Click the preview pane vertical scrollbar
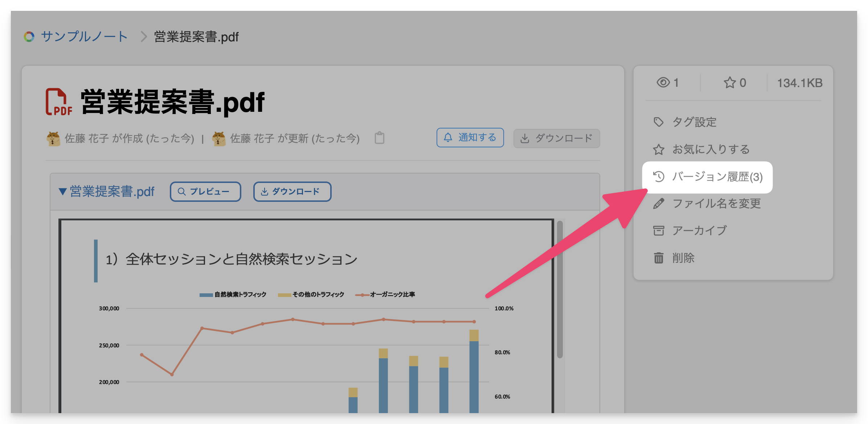This screenshot has height=424, width=868. (560, 289)
